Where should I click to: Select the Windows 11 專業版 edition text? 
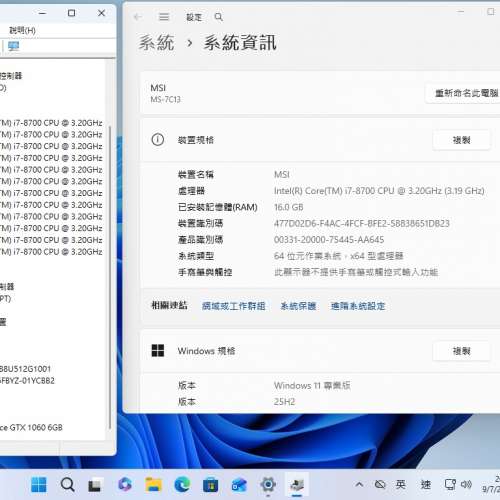(312, 386)
